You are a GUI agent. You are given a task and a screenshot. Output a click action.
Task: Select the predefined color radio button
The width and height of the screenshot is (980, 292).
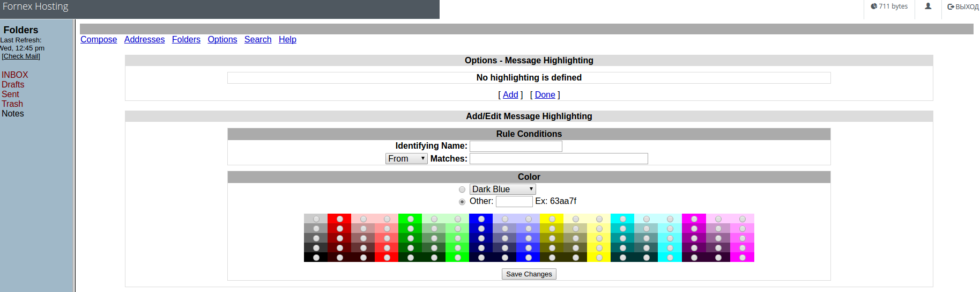[x=462, y=189]
